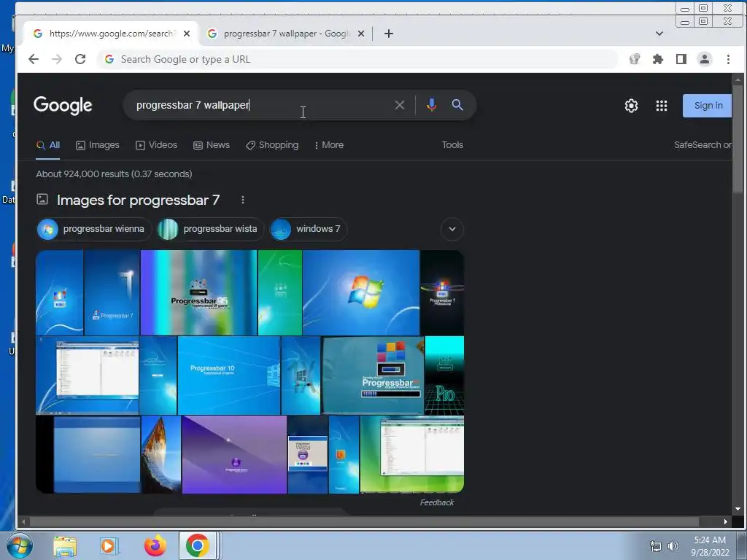Click the browser forward arrow
This screenshot has height=560, width=747.
(57, 59)
